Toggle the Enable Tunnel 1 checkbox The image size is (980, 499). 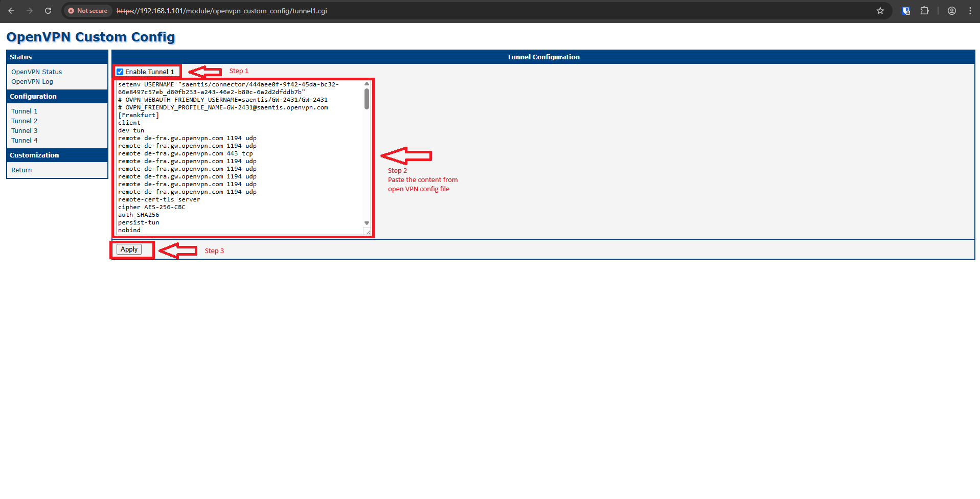coord(120,72)
